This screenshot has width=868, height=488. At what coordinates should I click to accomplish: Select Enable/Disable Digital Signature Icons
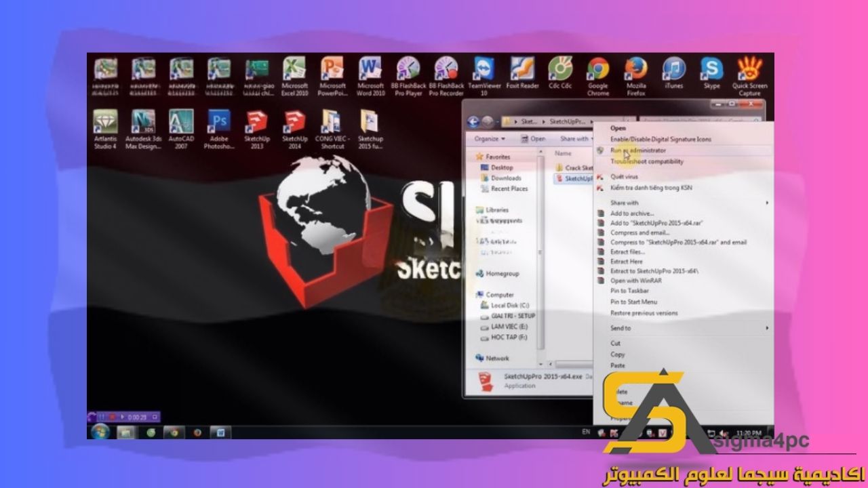pos(660,139)
